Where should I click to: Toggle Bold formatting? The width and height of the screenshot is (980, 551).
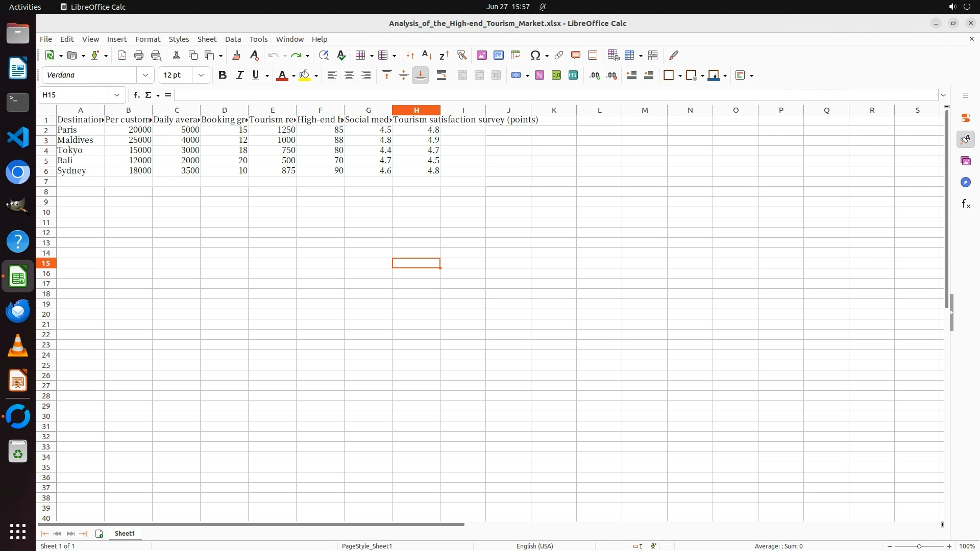pos(222,76)
